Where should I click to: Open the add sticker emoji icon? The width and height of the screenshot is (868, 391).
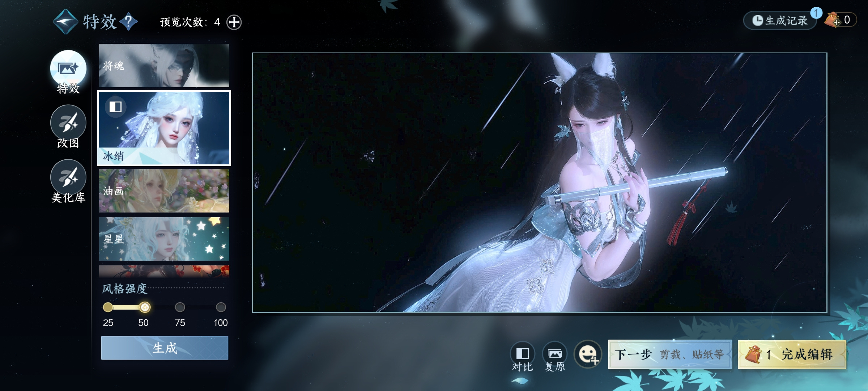click(588, 354)
